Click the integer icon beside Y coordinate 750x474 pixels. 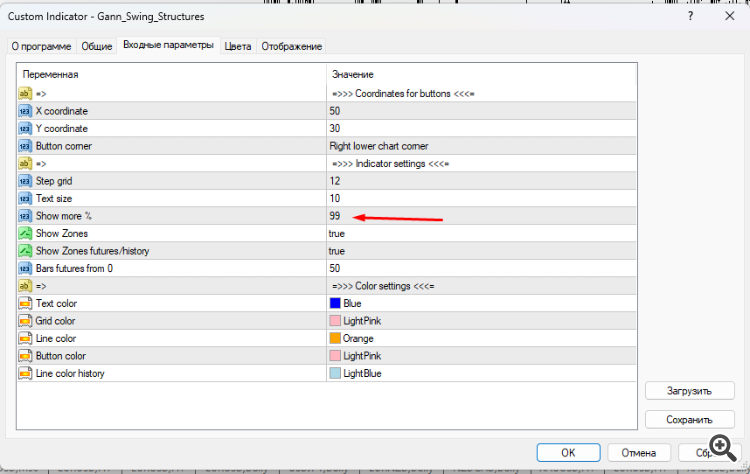[x=25, y=129]
